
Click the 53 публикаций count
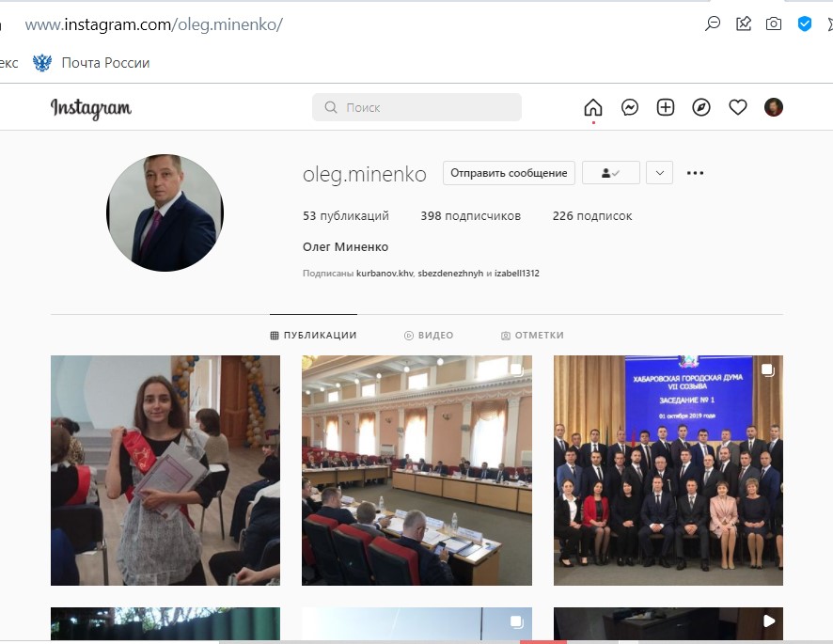[x=346, y=216]
